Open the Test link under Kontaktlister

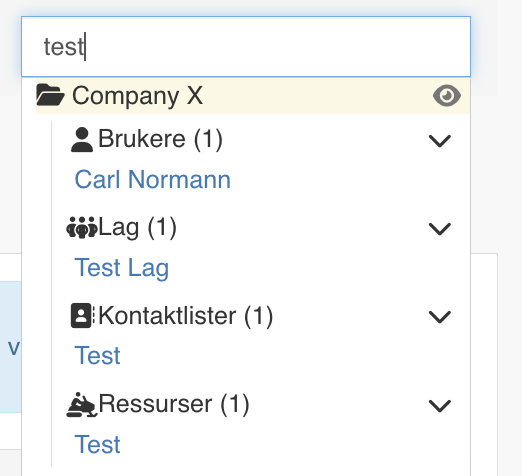point(97,356)
